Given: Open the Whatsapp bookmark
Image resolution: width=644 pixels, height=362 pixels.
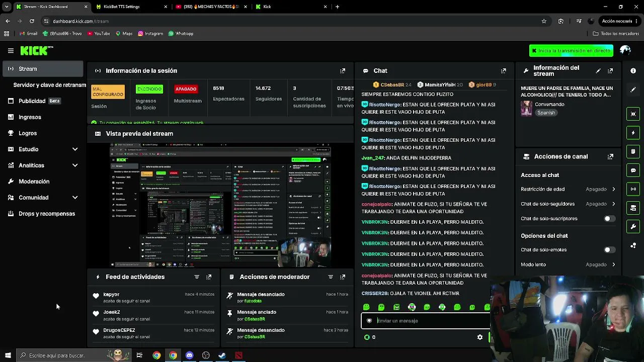Looking at the screenshot, I should point(181,34).
